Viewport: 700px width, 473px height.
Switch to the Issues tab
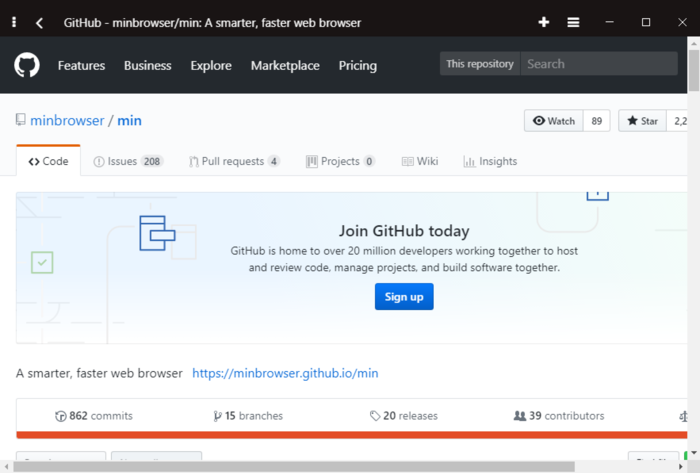tap(128, 161)
